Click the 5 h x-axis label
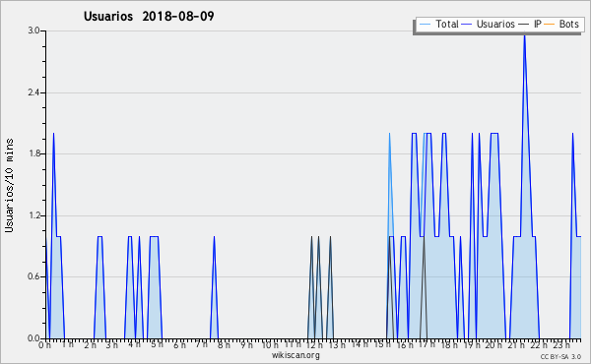The image size is (591, 364). [x=158, y=344]
